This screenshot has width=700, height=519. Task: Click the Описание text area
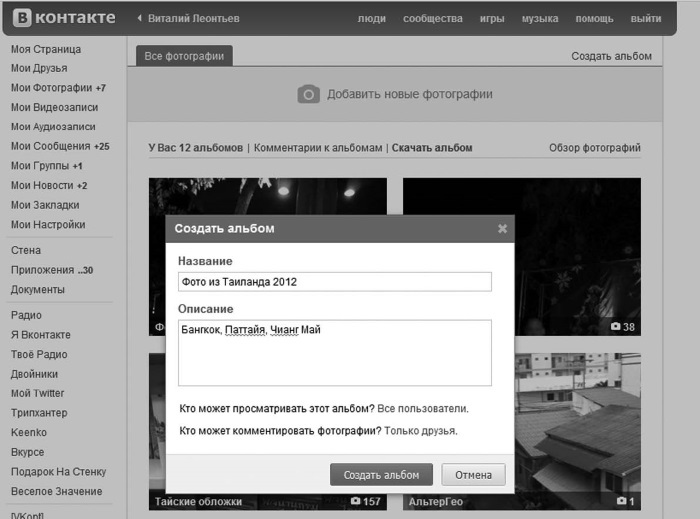click(x=334, y=352)
